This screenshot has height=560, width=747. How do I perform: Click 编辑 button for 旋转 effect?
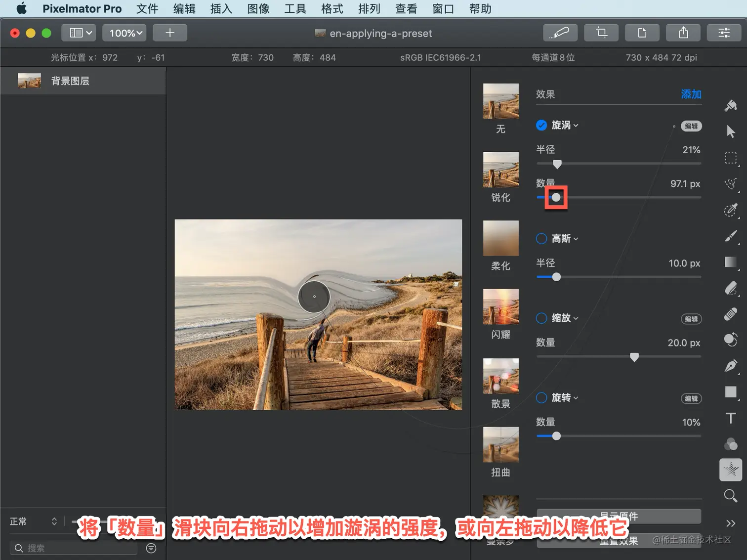click(x=691, y=398)
